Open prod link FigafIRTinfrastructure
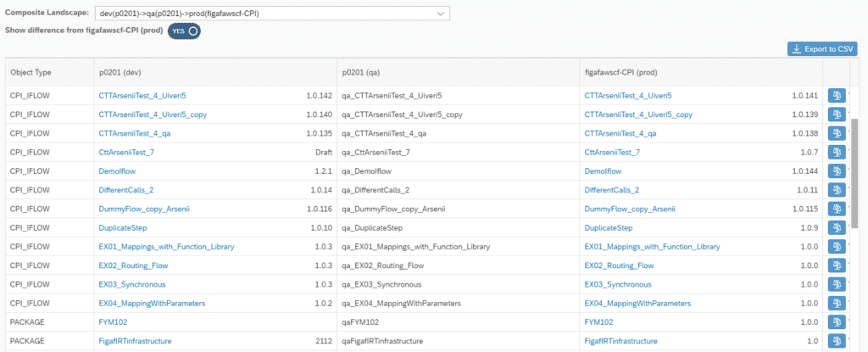This screenshot has width=868, height=352. [x=621, y=341]
